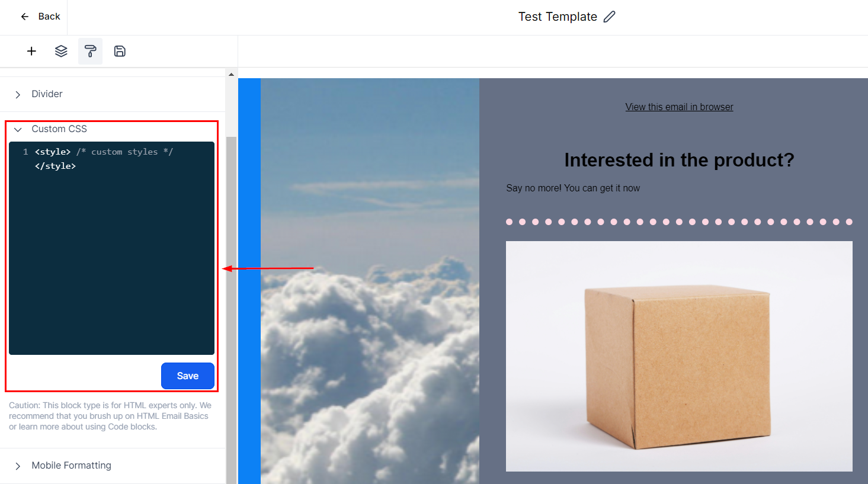The image size is (868, 484).
Task: Select the pink dotted divider line
Action: 679,222
